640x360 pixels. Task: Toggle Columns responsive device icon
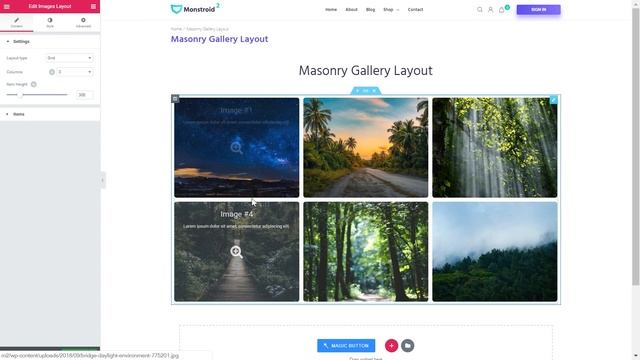[52, 72]
